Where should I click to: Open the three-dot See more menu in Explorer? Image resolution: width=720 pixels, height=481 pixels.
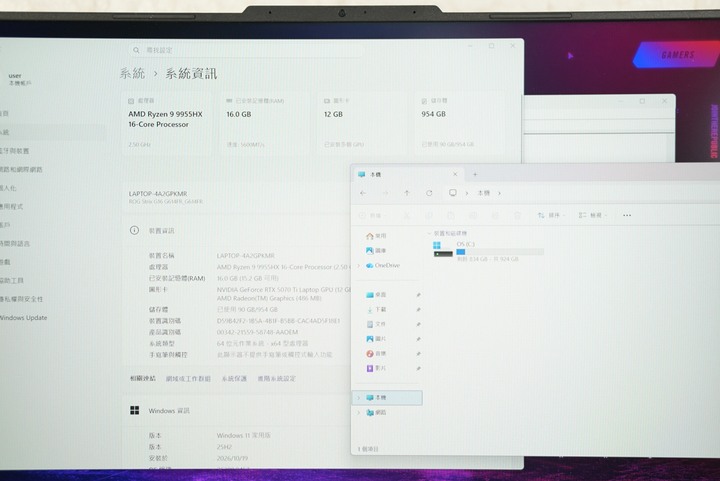[627, 215]
